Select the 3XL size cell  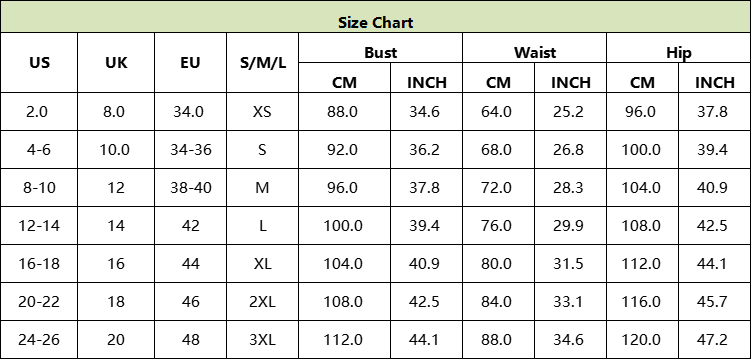[x=262, y=339]
